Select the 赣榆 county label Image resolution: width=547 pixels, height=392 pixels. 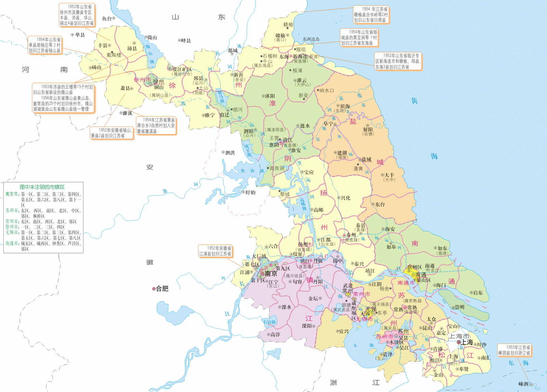point(281,35)
